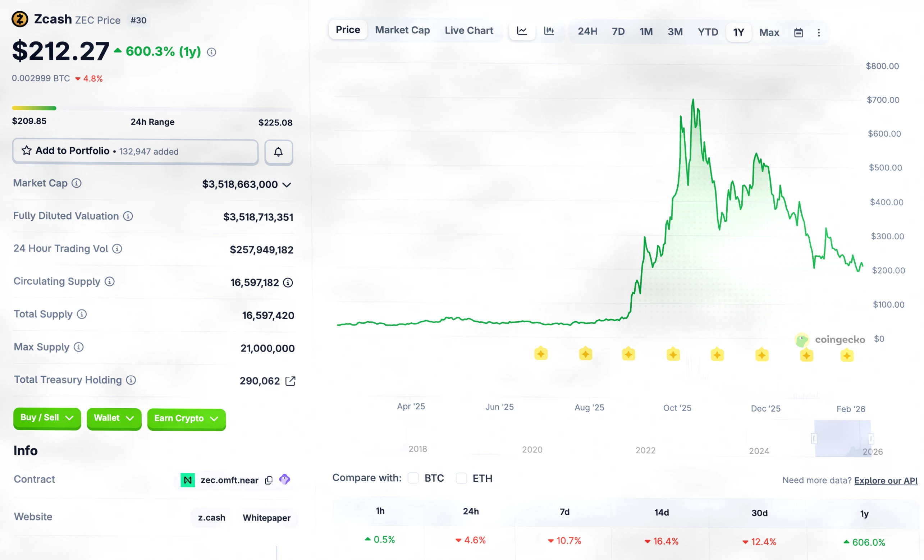Click the zec.omft.near contract text
This screenshot has height=560, width=924.
point(229,480)
